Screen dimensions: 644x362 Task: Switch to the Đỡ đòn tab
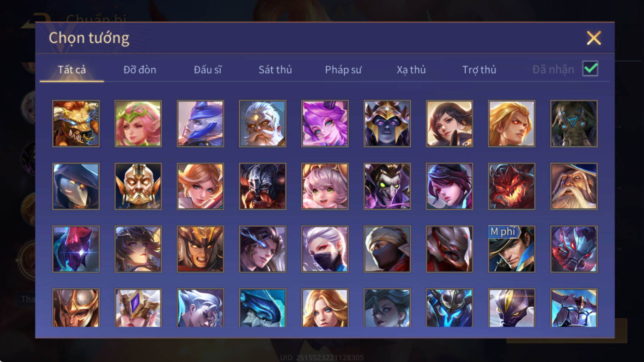click(x=140, y=70)
